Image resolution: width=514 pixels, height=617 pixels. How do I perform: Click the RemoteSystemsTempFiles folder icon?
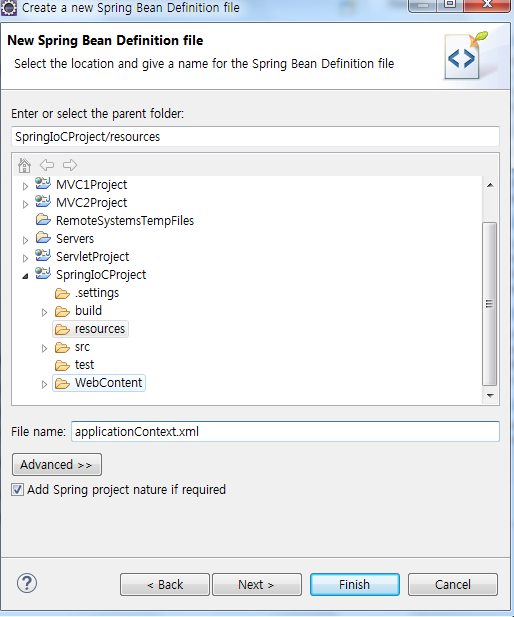pyautogui.click(x=43, y=220)
